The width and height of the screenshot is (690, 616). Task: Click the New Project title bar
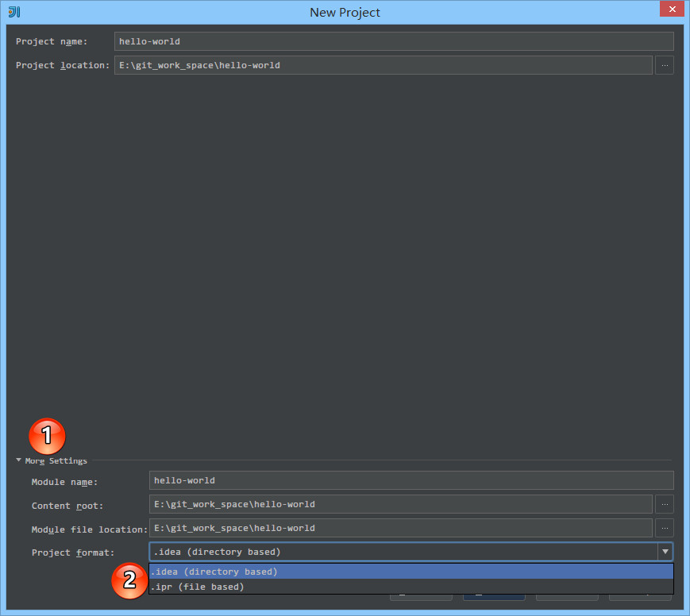(345, 12)
